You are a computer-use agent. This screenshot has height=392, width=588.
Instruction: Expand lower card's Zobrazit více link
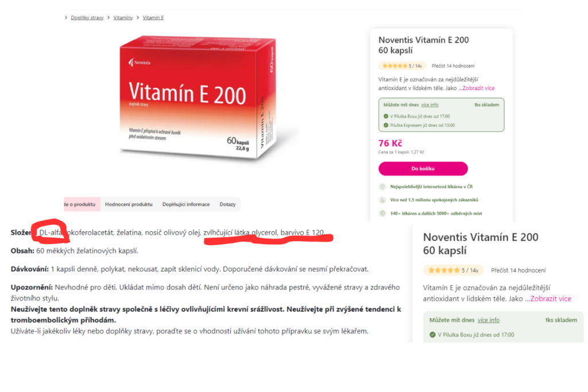(551, 298)
